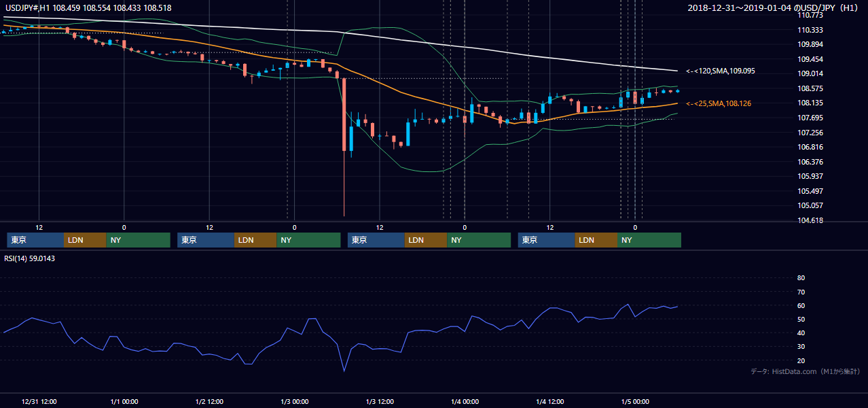868x408 pixels.
Task: Click the lowest dip of the RSI line
Action: point(344,371)
